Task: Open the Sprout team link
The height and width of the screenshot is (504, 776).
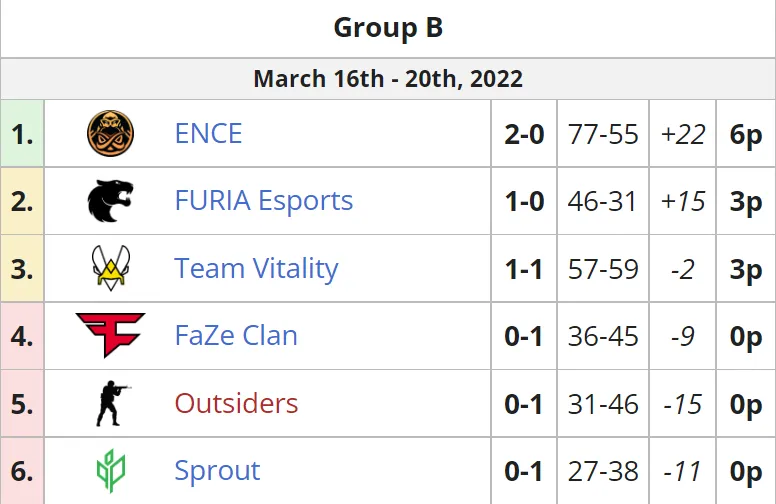Action: click(x=217, y=471)
